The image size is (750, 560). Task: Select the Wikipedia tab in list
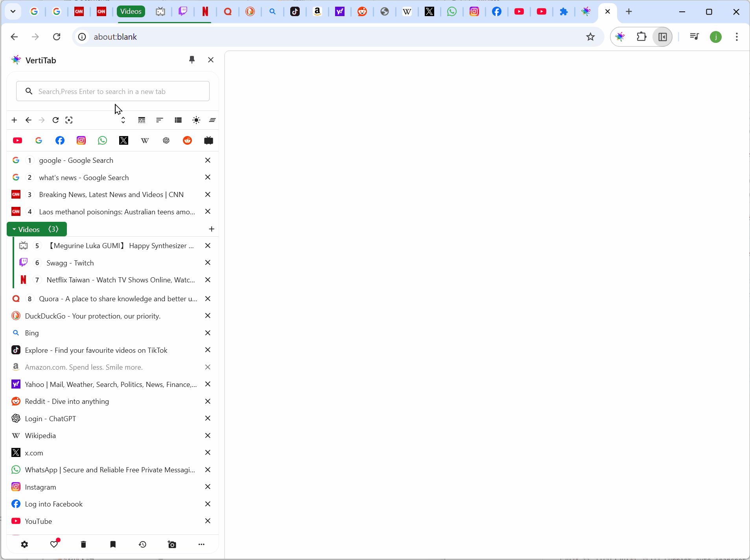click(x=40, y=435)
